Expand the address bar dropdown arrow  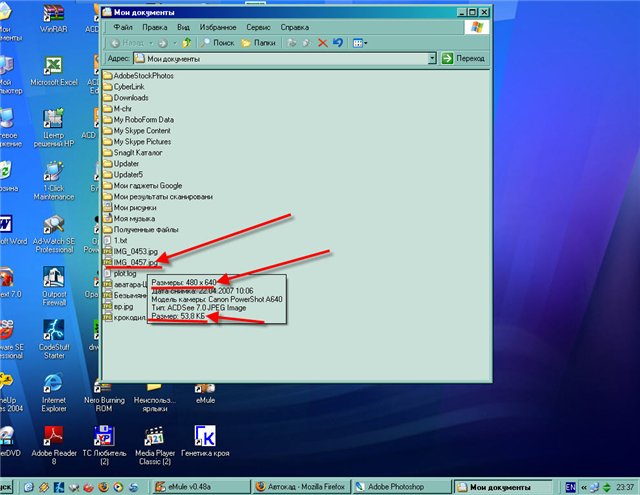point(432,59)
